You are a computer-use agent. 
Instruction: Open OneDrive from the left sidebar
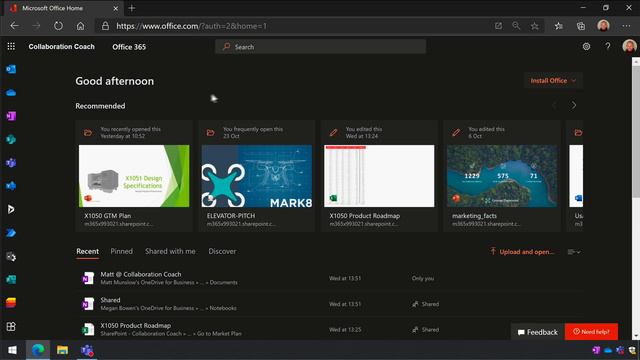[x=11, y=93]
